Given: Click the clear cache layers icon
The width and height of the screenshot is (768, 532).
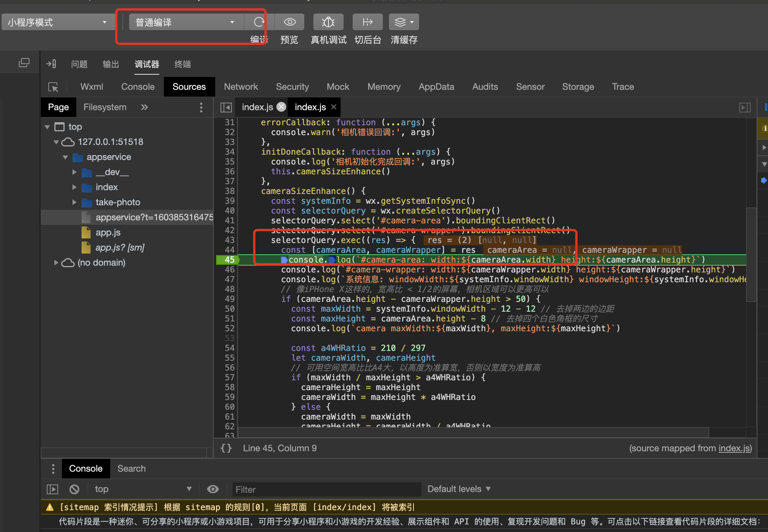Looking at the screenshot, I should [400, 22].
